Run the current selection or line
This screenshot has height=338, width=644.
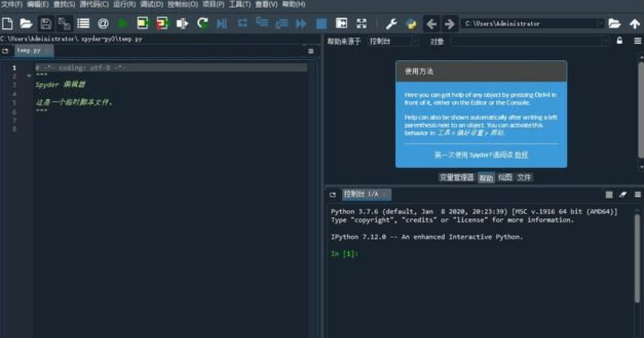click(182, 23)
